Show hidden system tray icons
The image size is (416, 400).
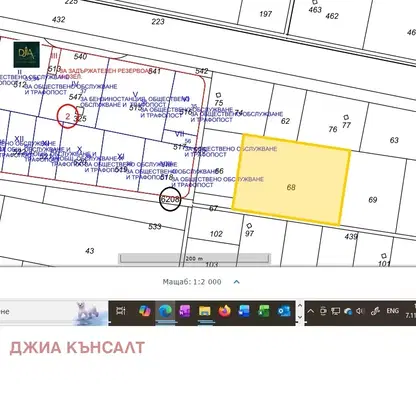point(310,311)
